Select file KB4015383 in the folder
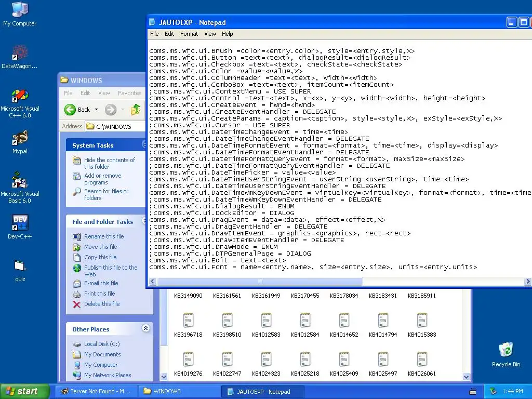 click(422, 325)
